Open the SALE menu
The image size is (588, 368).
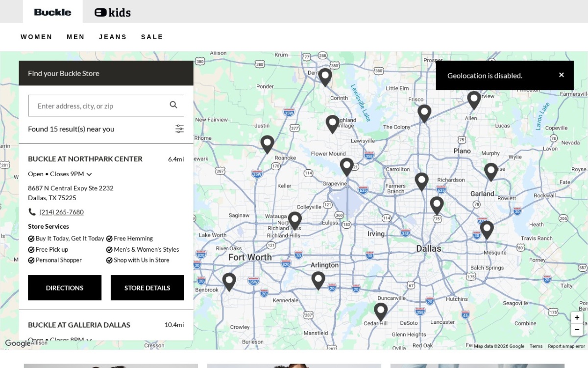click(152, 37)
